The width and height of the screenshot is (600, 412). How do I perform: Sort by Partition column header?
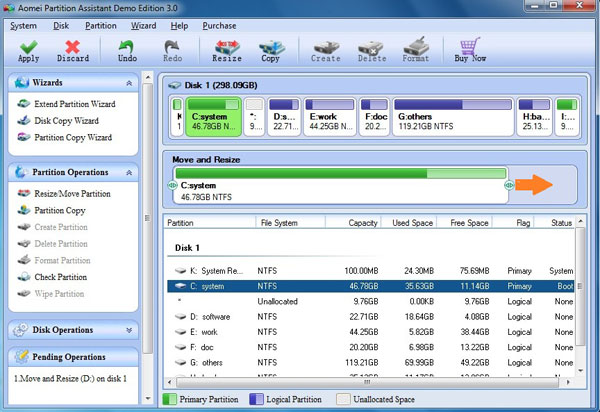pos(210,223)
